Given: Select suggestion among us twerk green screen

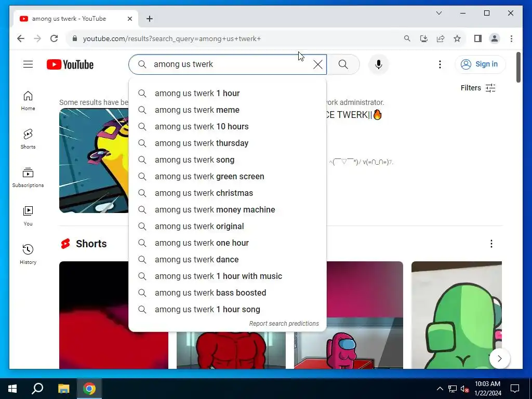Looking at the screenshot, I should click(x=228, y=177).
